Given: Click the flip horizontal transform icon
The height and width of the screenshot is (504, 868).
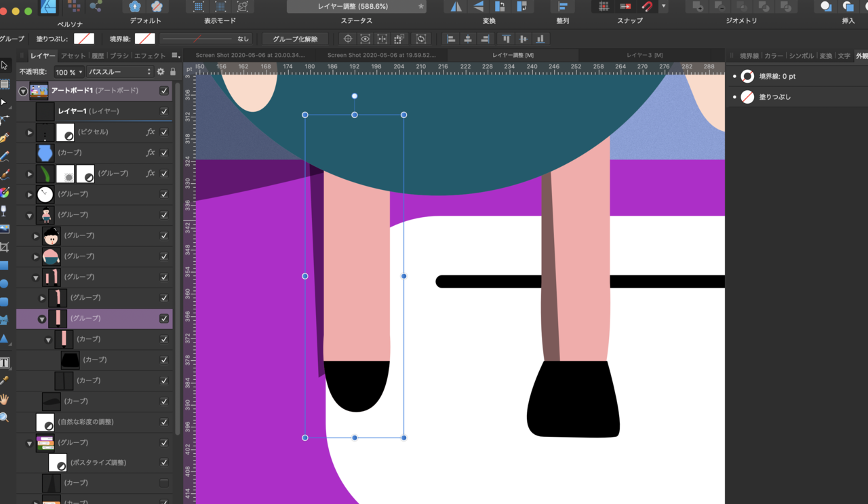Looking at the screenshot, I should pyautogui.click(x=456, y=7).
